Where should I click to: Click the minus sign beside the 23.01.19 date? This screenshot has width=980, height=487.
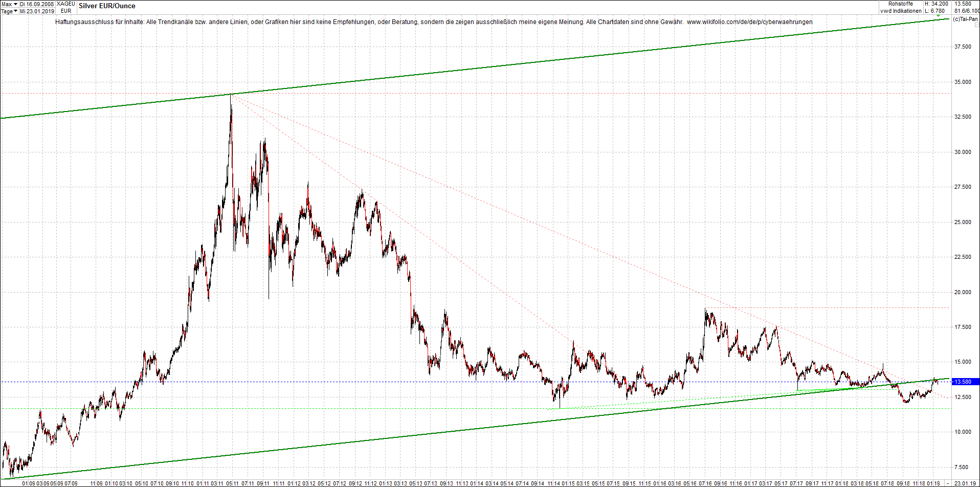[947, 483]
